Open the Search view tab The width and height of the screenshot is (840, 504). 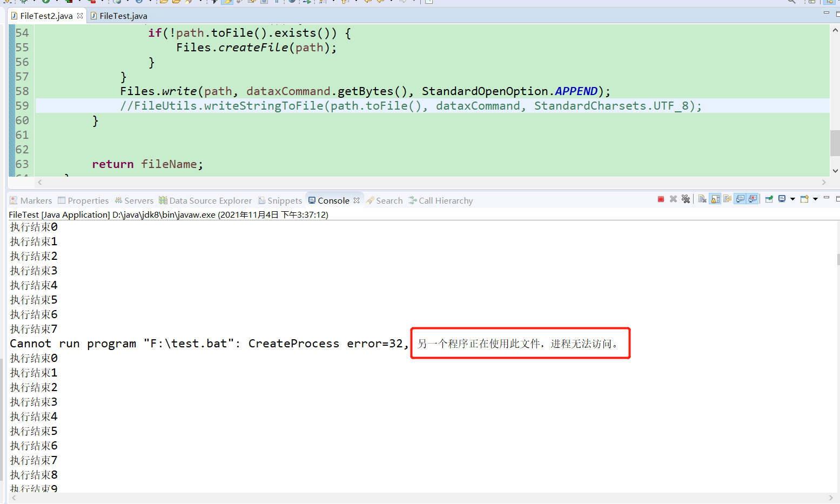(384, 200)
